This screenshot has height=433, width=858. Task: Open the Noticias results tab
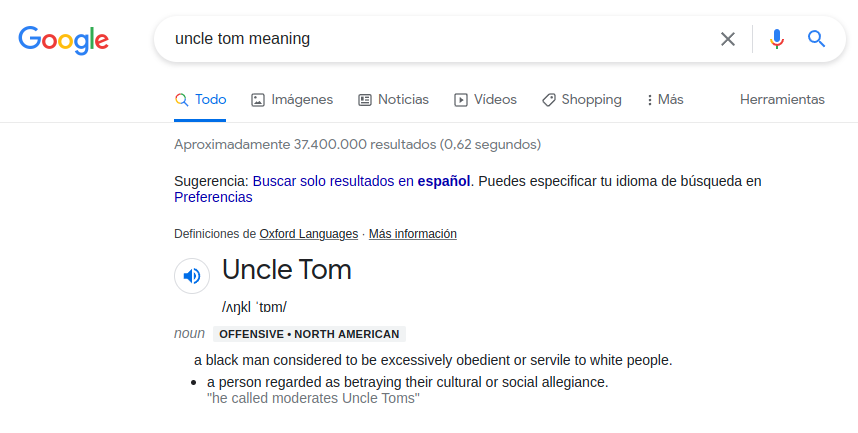click(403, 100)
